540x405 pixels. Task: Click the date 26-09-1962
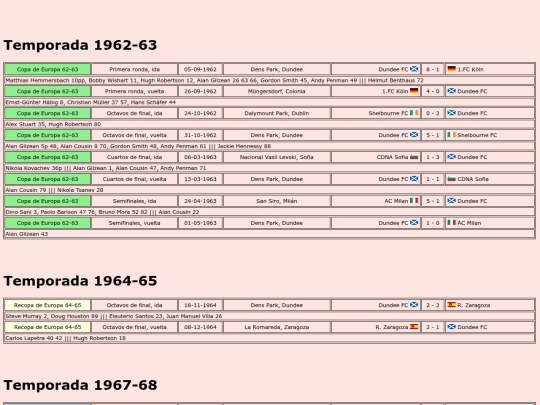200,91
